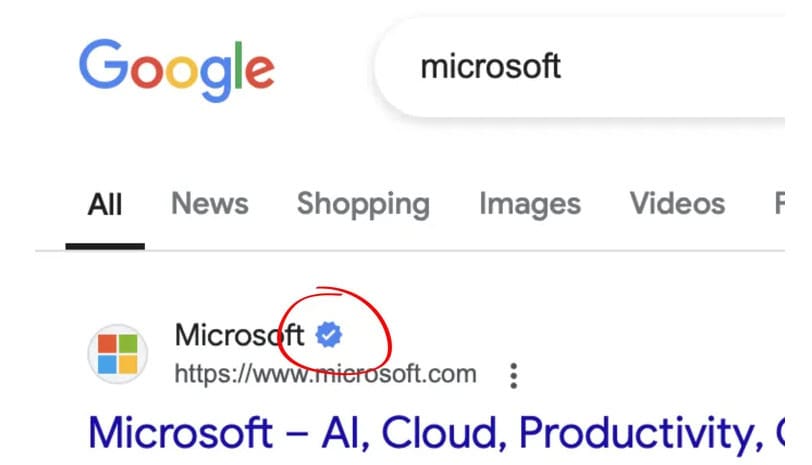
Task: Select the All results tab
Action: coord(105,205)
